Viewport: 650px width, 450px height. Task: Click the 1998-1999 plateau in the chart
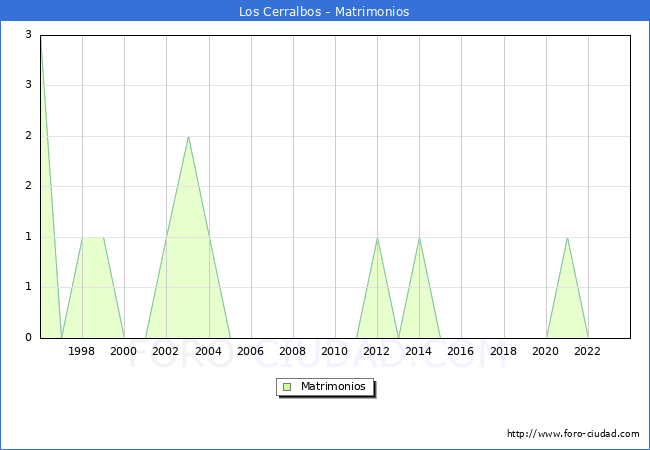click(93, 238)
